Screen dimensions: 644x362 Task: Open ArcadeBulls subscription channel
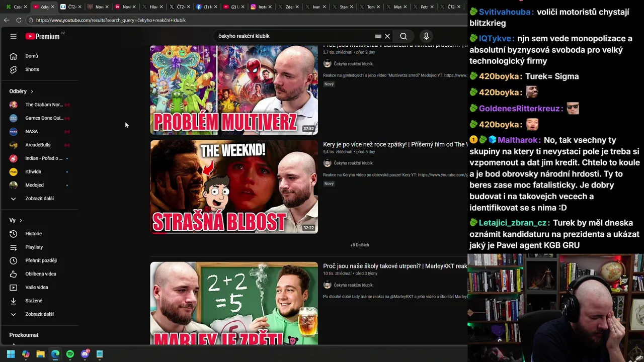pos(38,145)
